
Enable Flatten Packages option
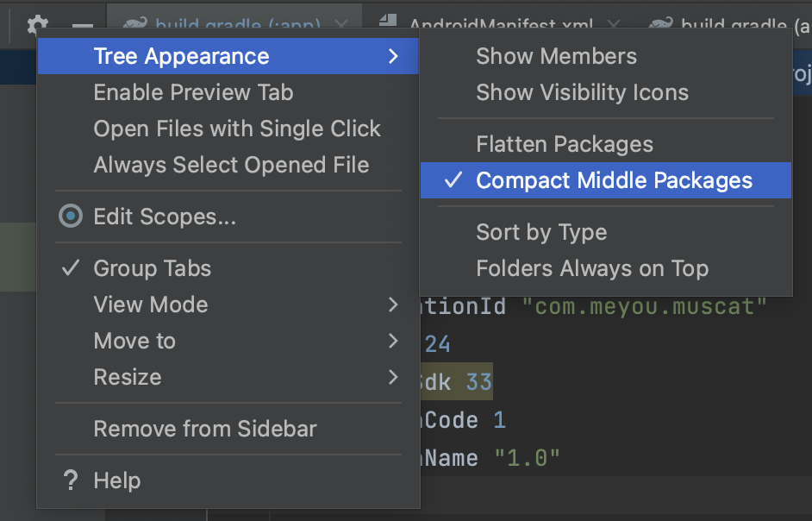tap(565, 144)
